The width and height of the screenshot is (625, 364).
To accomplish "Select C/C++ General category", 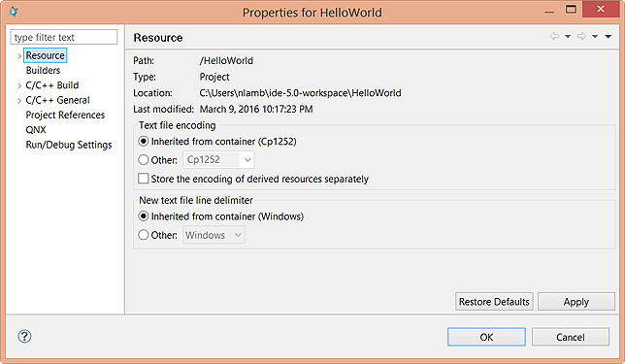I will click(58, 100).
